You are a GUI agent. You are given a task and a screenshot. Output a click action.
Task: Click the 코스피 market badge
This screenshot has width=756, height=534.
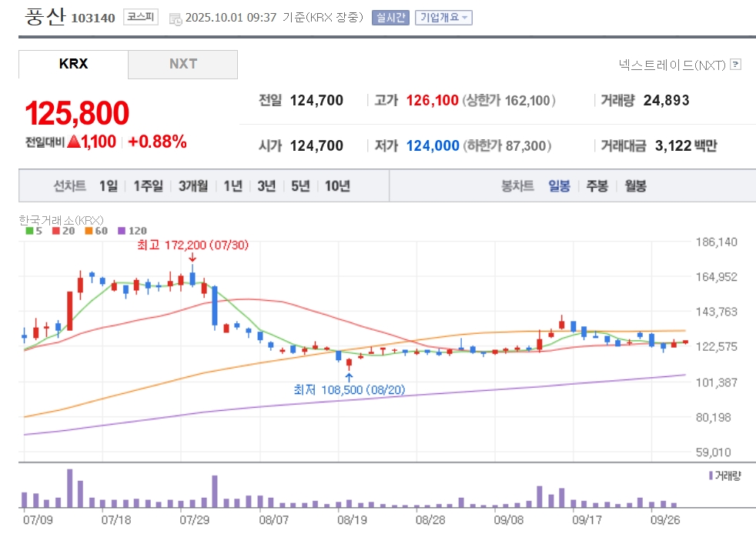coord(141,18)
